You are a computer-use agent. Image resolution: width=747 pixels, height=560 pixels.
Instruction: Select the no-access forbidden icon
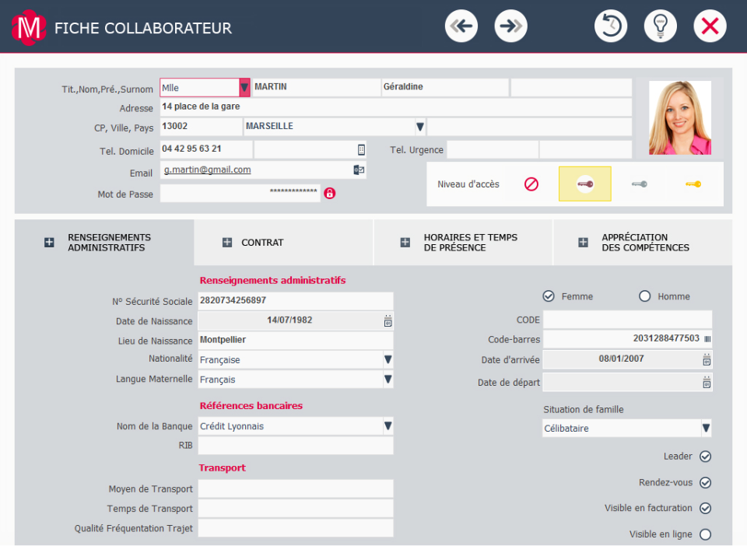(531, 184)
